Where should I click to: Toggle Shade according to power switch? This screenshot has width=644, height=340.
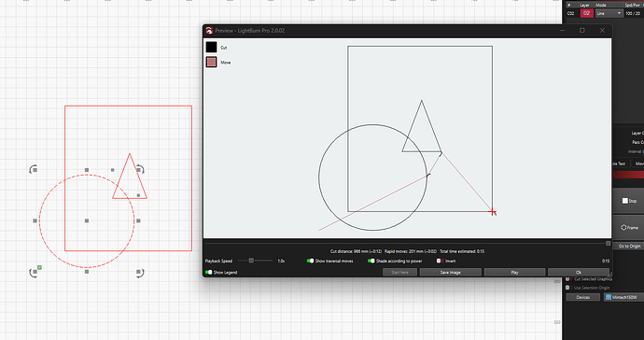(x=371, y=261)
